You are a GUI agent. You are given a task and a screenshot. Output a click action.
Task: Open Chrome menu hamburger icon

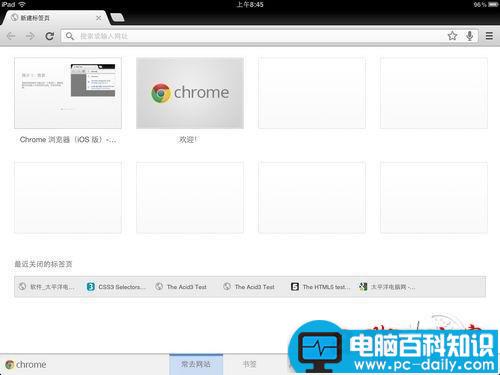point(489,36)
